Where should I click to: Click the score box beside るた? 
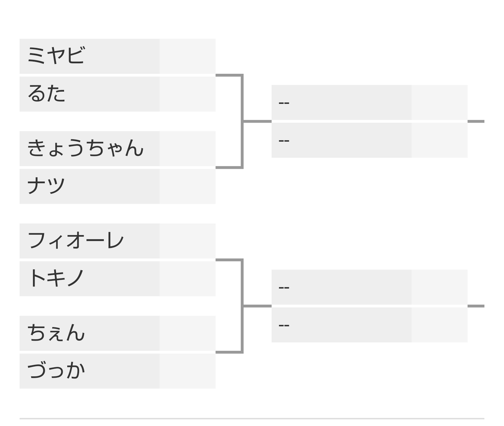pyautogui.click(x=188, y=94)
